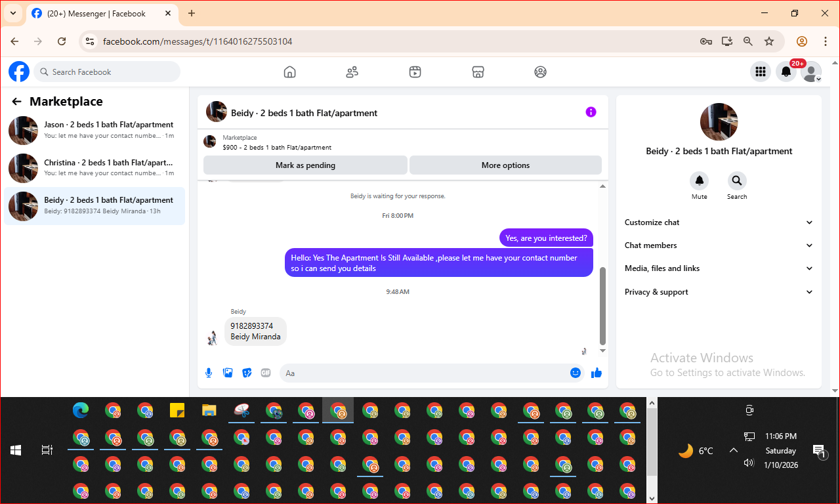Screen dimensions: 840x504
Task: Open Jason's 2 beds 1 bath conversation
Action: click(x=94, y=130)
